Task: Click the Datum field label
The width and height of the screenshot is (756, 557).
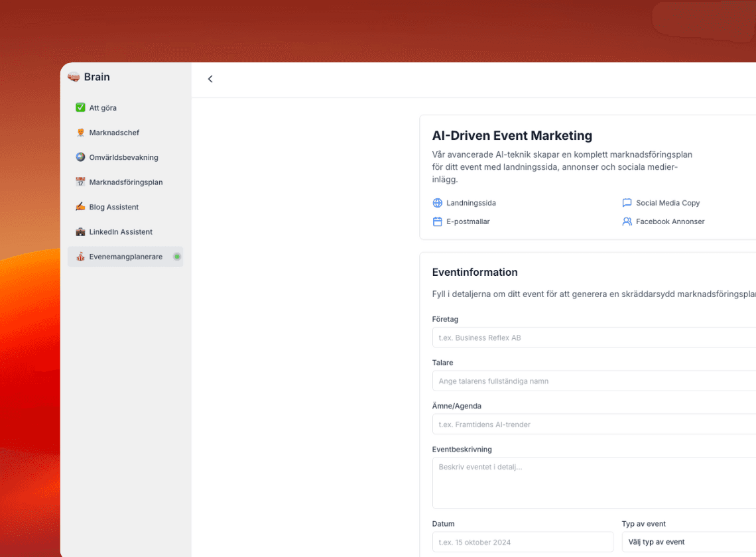Action: point(443,524)
